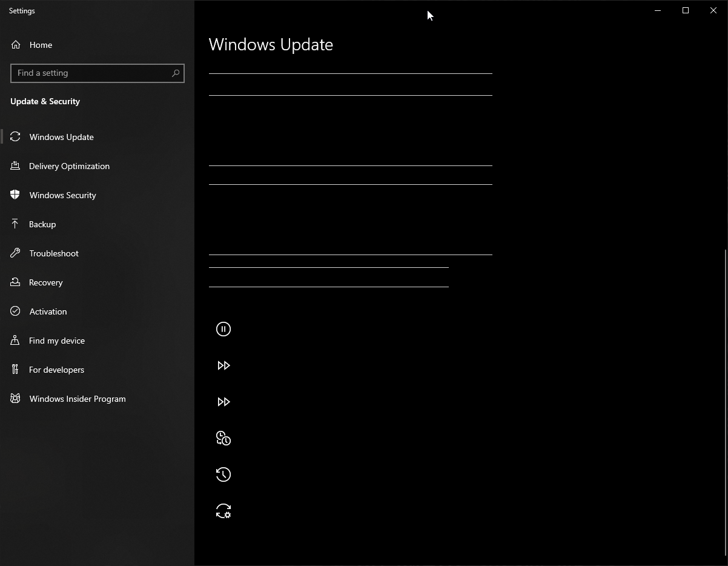Click the Backup up-arrow icon
Image resolution: width=728 pixels, height=566 pixels.
tap(15, 224)
